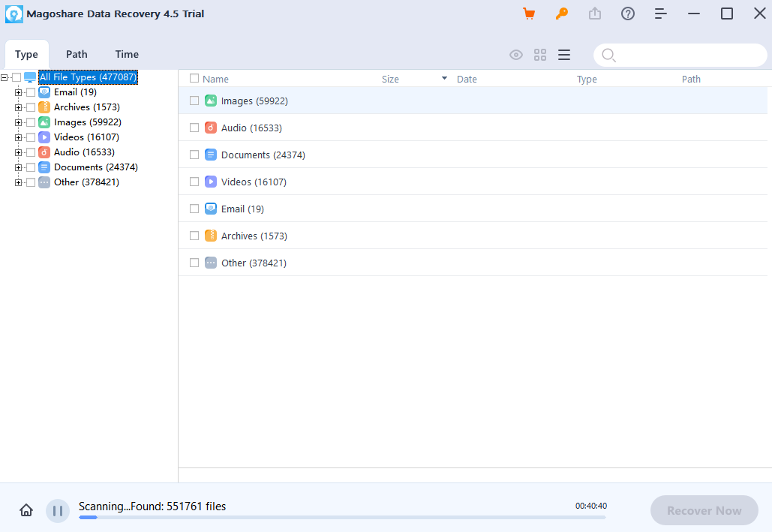772x532 pixels.
Task: Open the key activation icon
Action: [x=561, y=14]
